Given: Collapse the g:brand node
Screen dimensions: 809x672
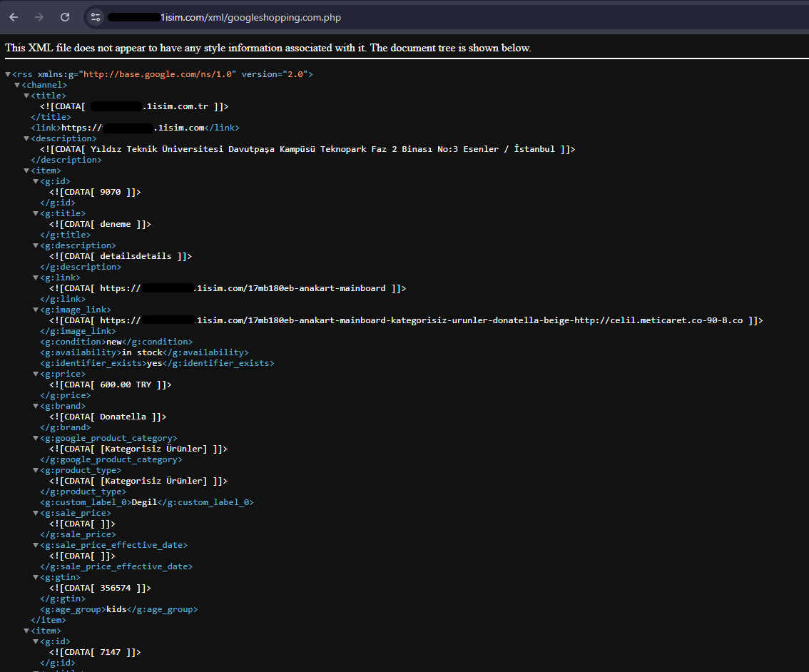Looking at the screenshot, I should 36,406.
